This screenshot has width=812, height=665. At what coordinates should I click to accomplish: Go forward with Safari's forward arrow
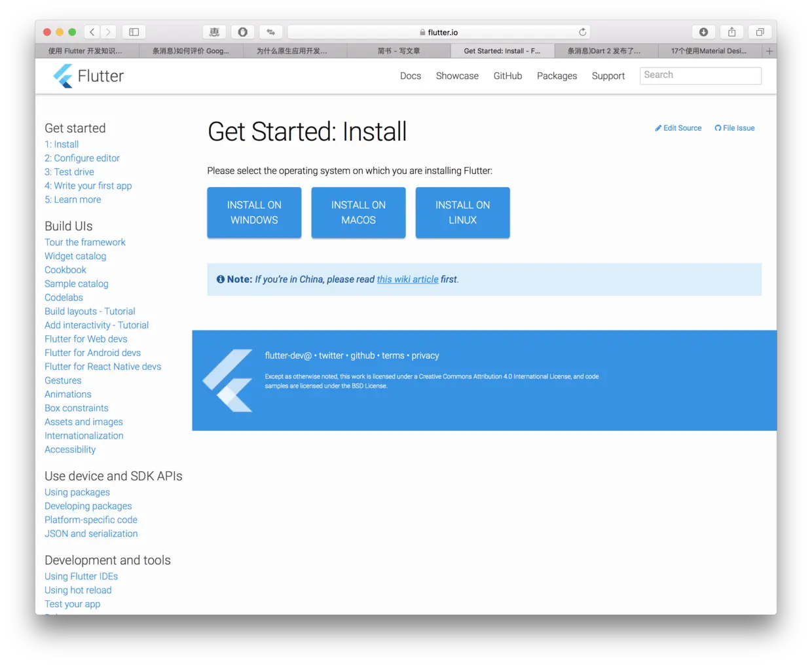tap(109, 32)
